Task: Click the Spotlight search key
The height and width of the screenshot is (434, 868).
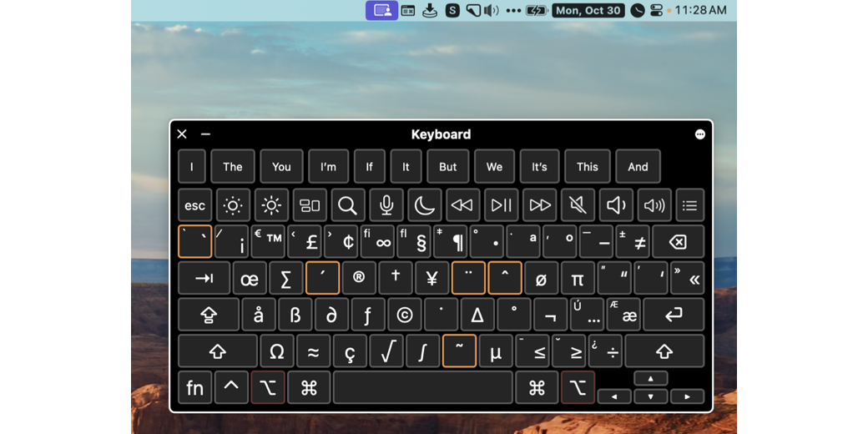Action: pyautogui.click(x=348, y=205)
